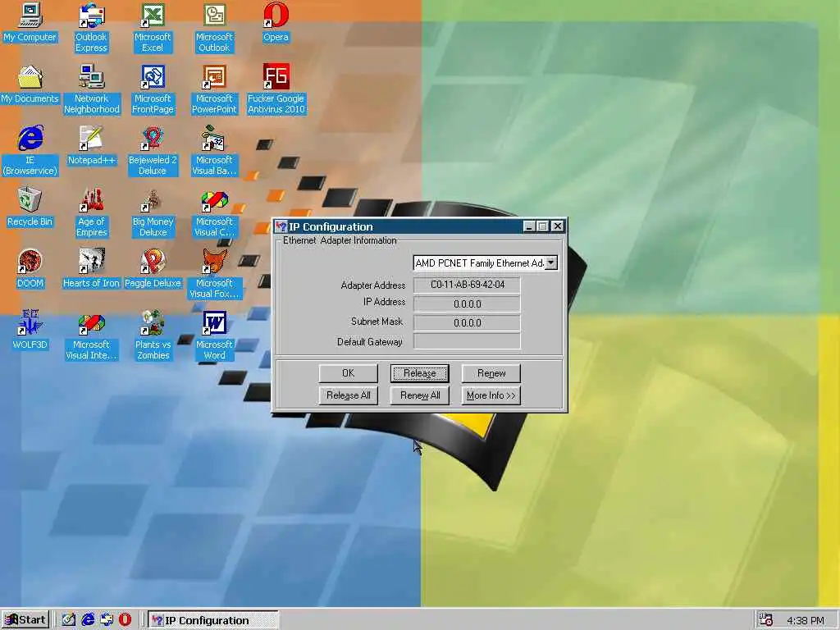
Task: Click the Subnet Mask value field
Action: (467, 322)
